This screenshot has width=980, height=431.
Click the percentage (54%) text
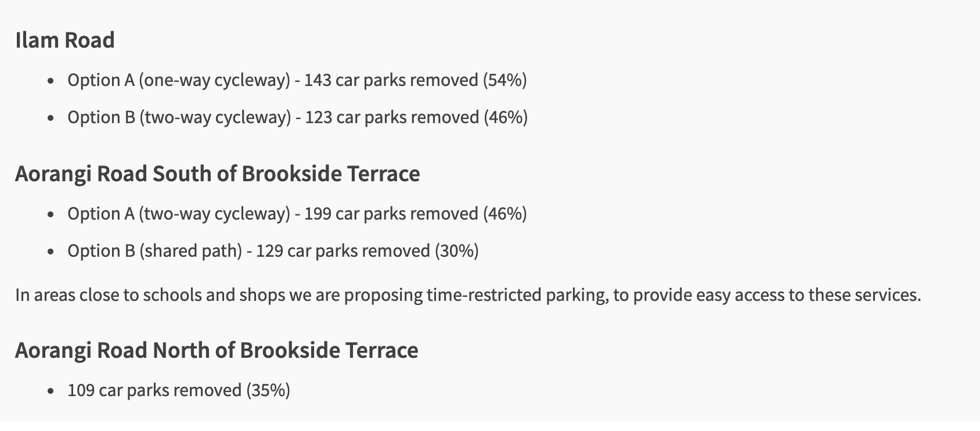(x=505, y=80)
